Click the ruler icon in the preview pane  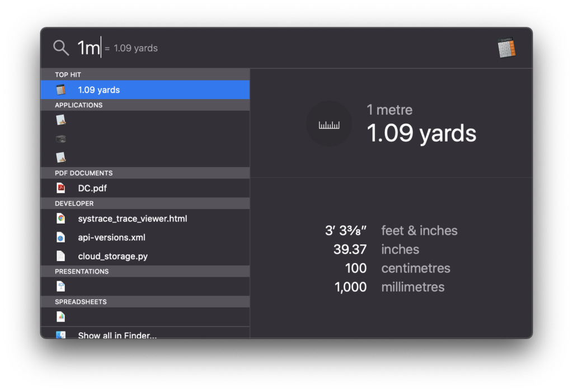[x=329, y=123]
